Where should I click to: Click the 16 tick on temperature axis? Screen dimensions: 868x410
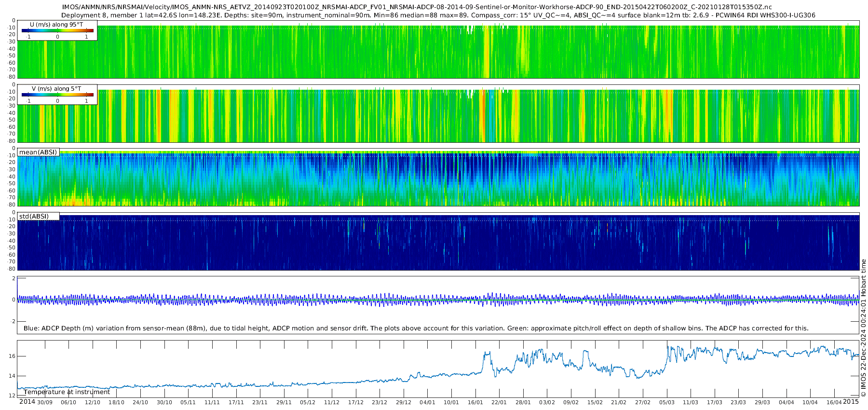(x=13, y=356)
